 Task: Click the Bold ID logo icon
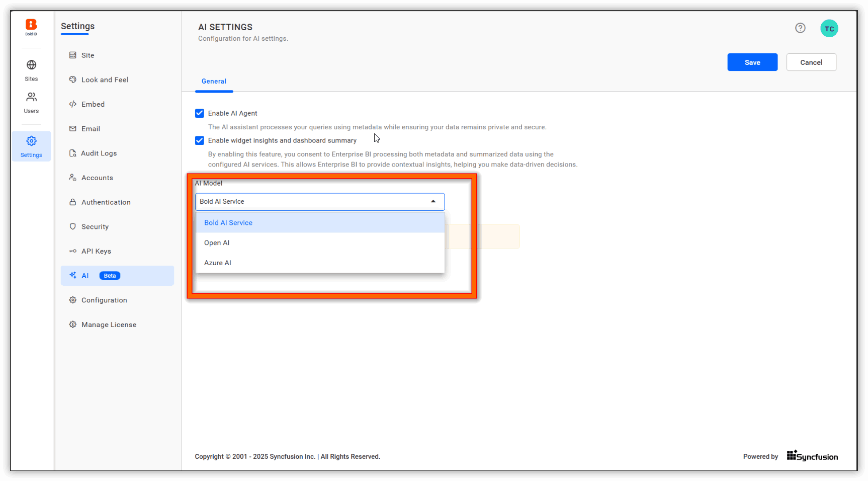pyautogui.click(x=31, y=25)
